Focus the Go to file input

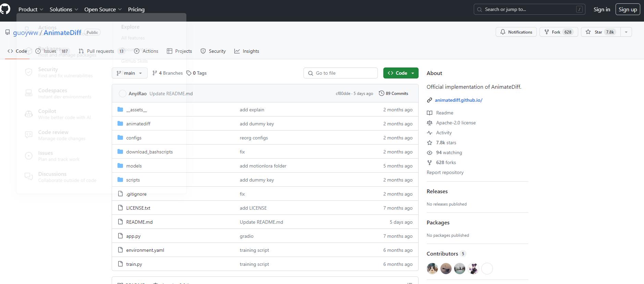tap(340, 73)
